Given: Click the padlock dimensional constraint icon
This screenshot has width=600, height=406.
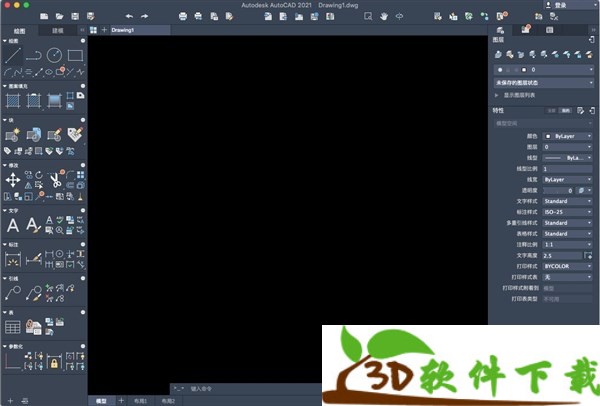Looking at the screenshot, I should coord(54,362).
